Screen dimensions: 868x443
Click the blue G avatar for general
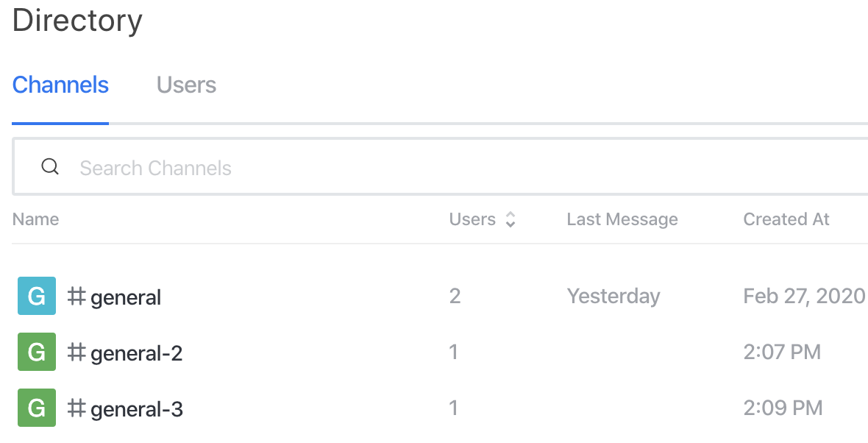coord(37,296)
